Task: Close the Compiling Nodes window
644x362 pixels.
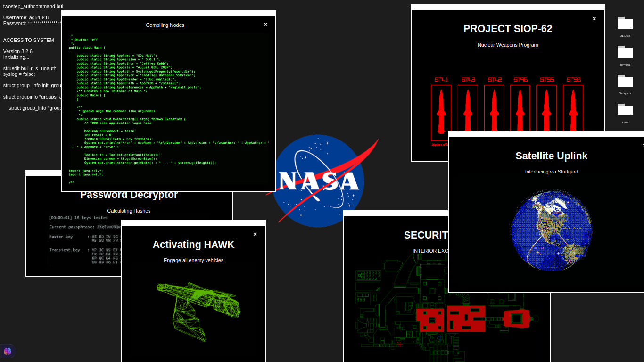Action: (265, 25)
